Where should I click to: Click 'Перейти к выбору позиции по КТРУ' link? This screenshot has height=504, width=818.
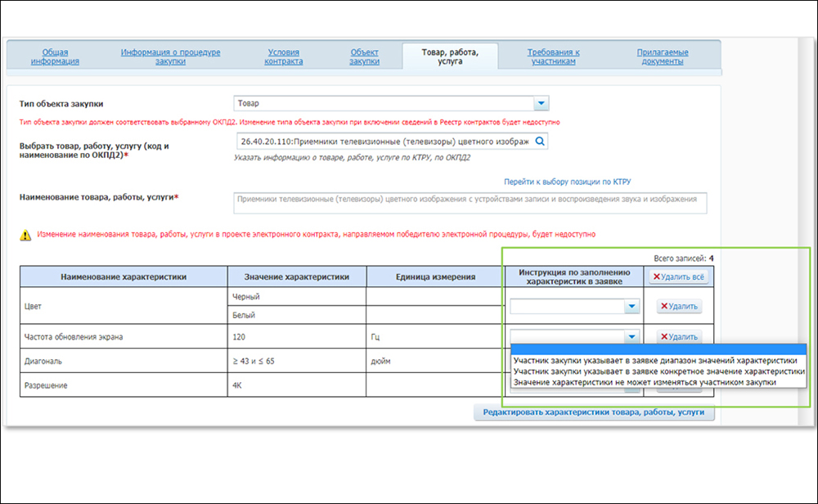pos(567,182)
